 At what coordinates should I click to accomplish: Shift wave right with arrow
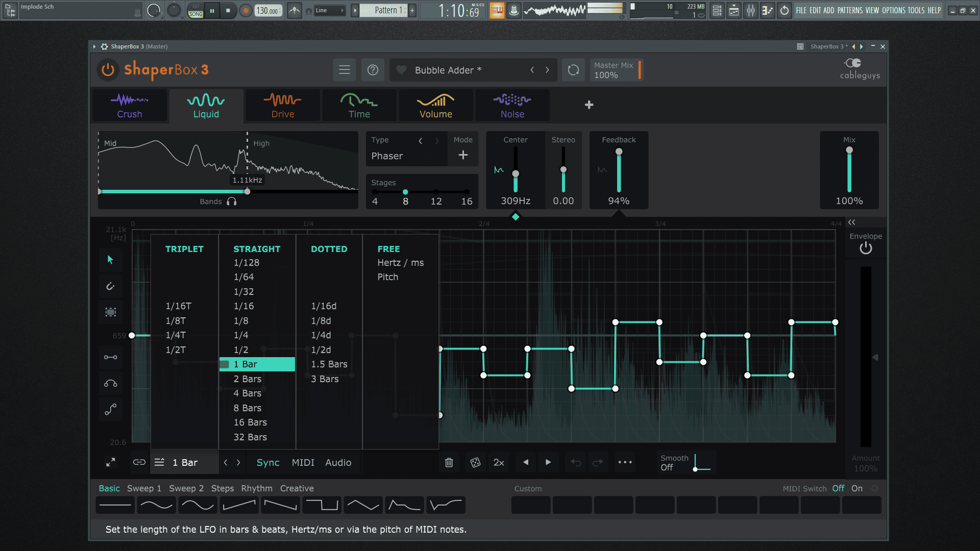coord(548,462)
